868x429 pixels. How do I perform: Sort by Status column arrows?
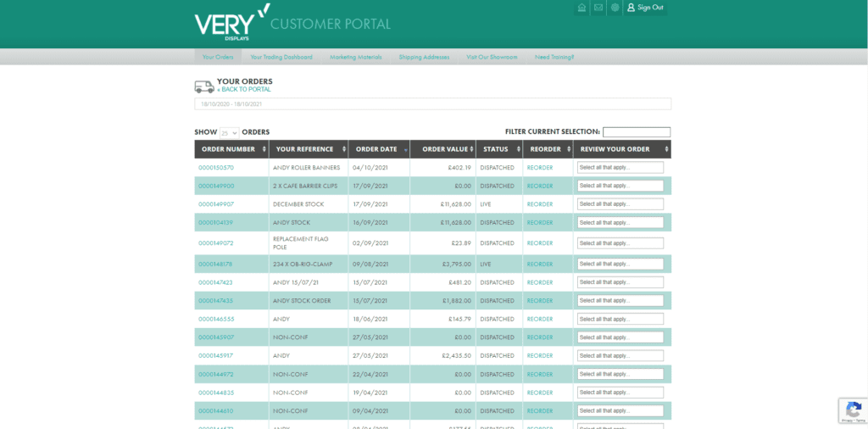click(519, 149)
